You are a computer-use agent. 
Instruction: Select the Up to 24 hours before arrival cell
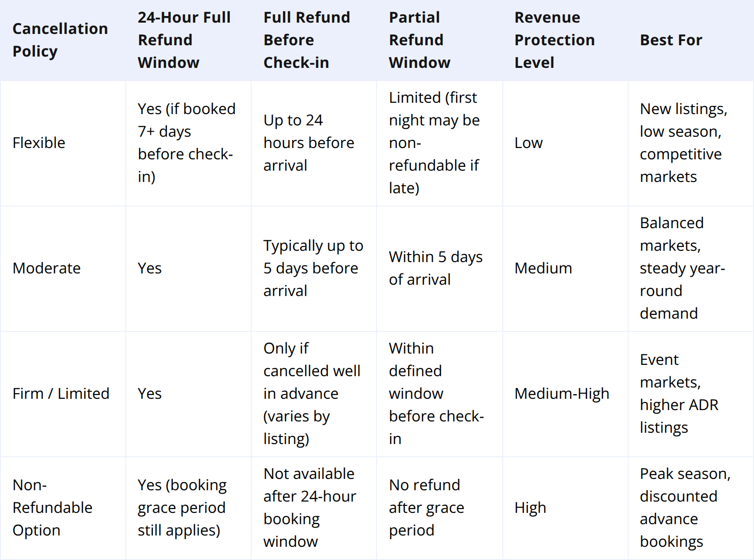click(x=309, y=143)
